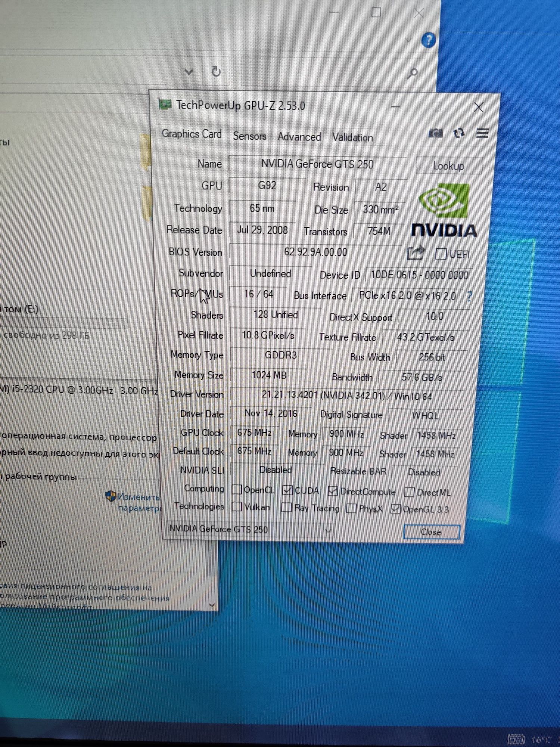Click the BIOS Version field 62.92.9A.00.00
This screenshot has width=560, height=747.
coord(316,252)
